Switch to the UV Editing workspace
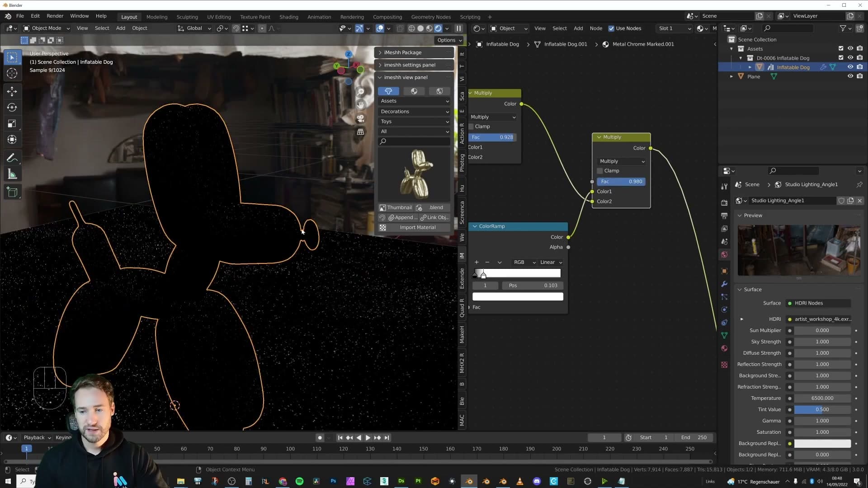 (x=219, y=17)
